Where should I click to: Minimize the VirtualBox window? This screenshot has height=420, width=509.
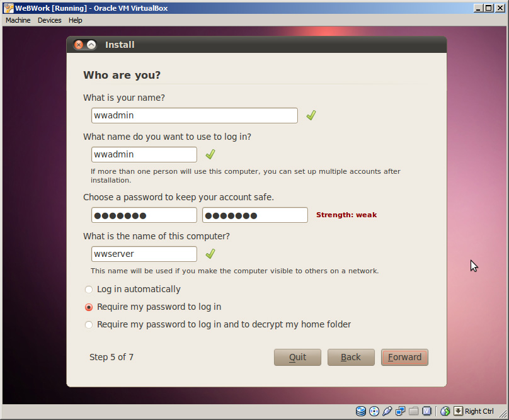point(478,8)
